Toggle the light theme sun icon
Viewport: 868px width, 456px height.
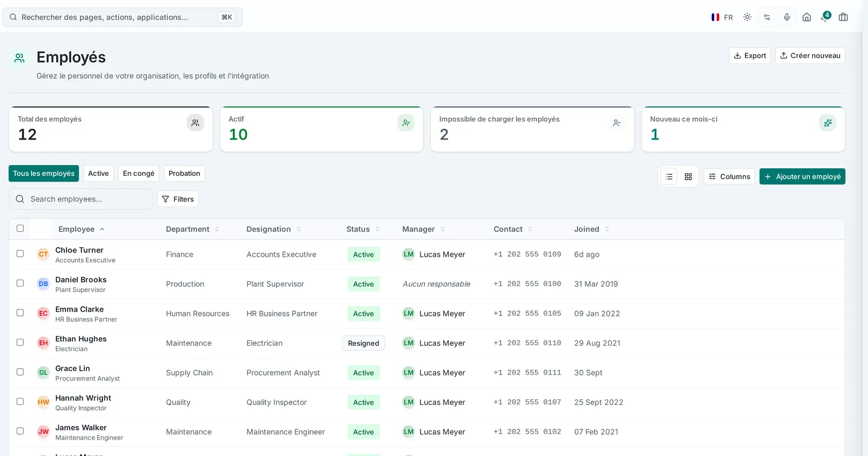[747, 17]
